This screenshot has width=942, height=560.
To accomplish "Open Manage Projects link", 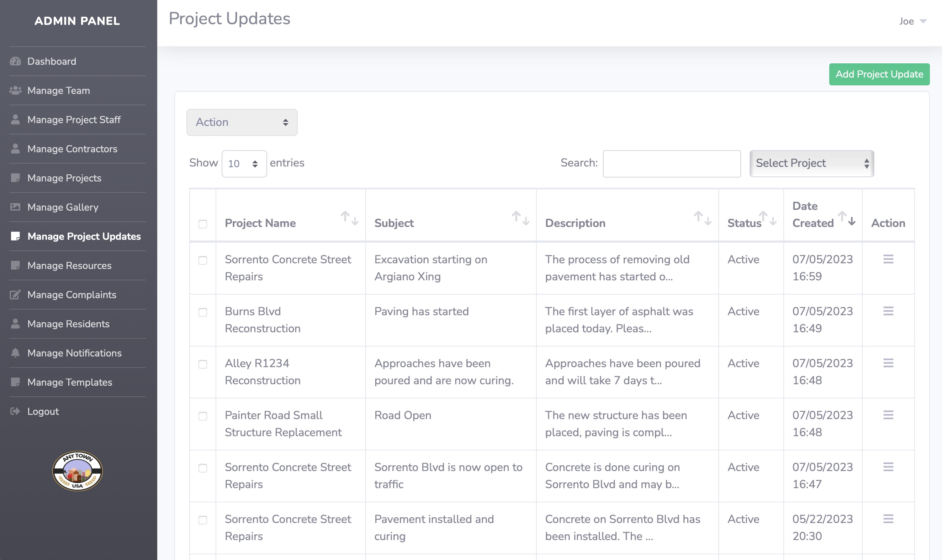I will point(64,178).
